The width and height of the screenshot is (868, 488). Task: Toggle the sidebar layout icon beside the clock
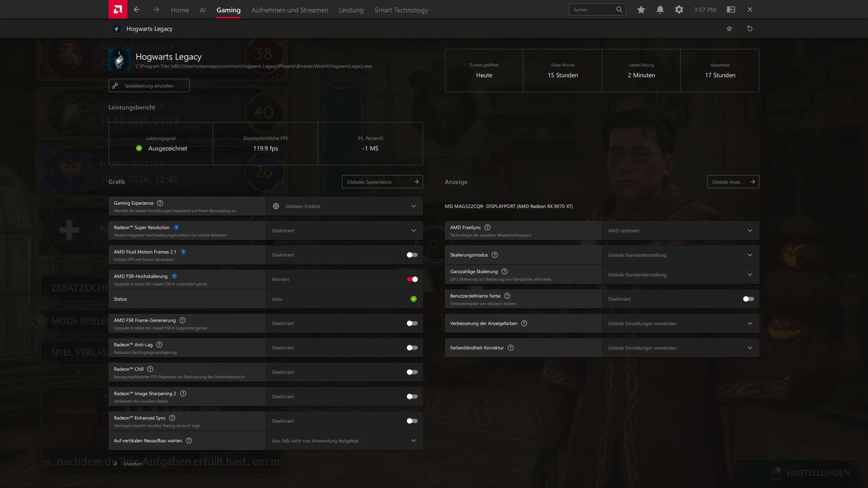pos(731,9)
